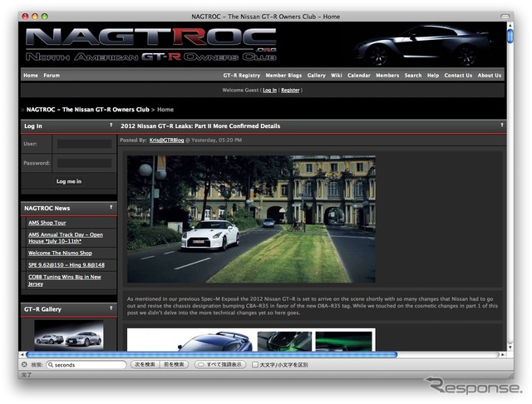Click the window minimize yellow button
This screenshot has width=532, height=404.
35,17
